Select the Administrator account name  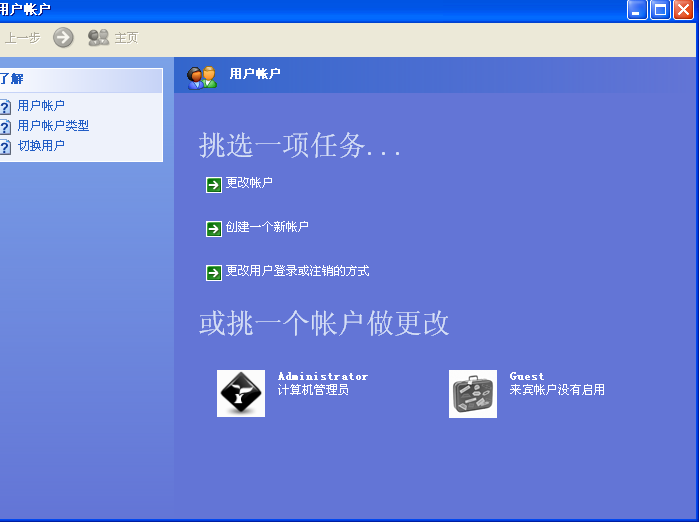coord(323,377)
